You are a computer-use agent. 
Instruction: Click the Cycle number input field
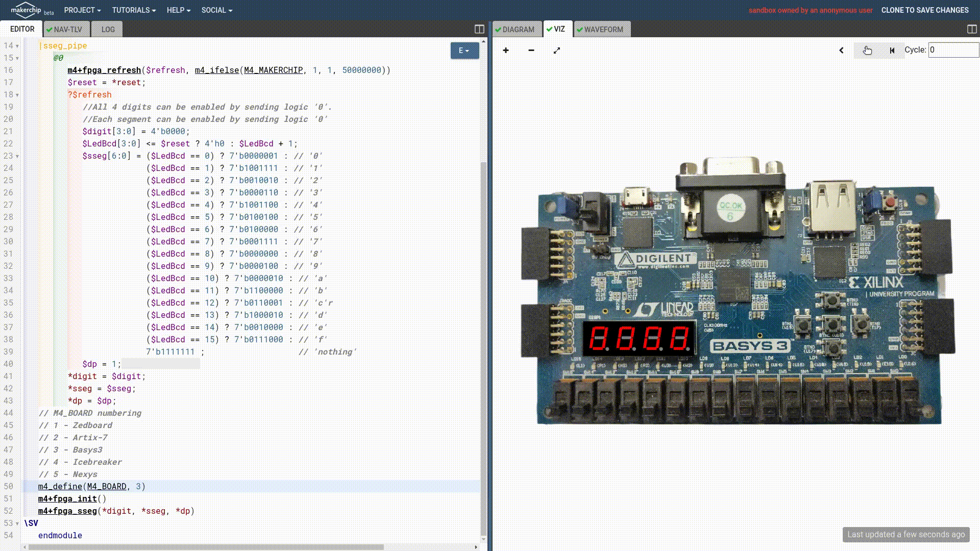tap(952, 50)
